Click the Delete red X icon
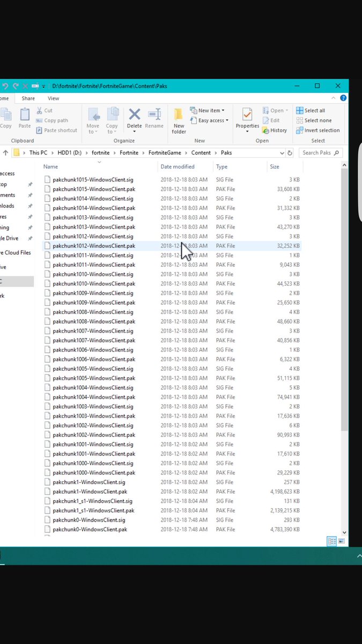The width and height of the screenshot is (362, 644). pos(135,114)
